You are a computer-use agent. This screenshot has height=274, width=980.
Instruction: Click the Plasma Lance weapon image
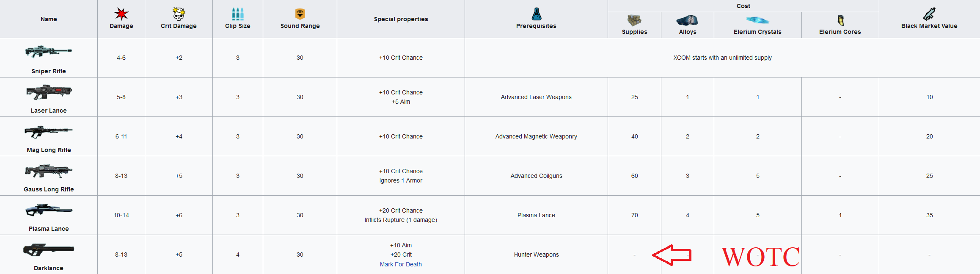pyautogui.click(x=49, y=210)
